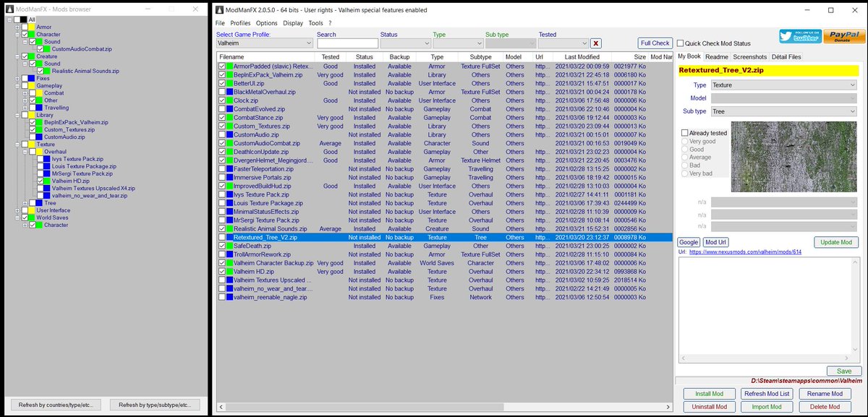
Task: Sort list by the Filename column header
Action: click(x=265, y=56)
